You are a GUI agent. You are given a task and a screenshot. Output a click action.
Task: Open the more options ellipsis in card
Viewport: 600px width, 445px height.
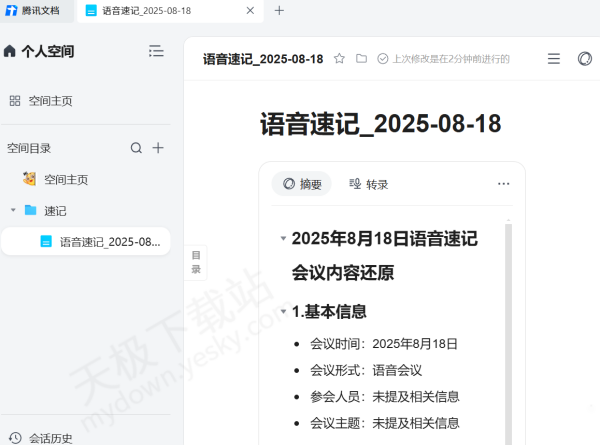pyautogui.click(x=503, y=184)
